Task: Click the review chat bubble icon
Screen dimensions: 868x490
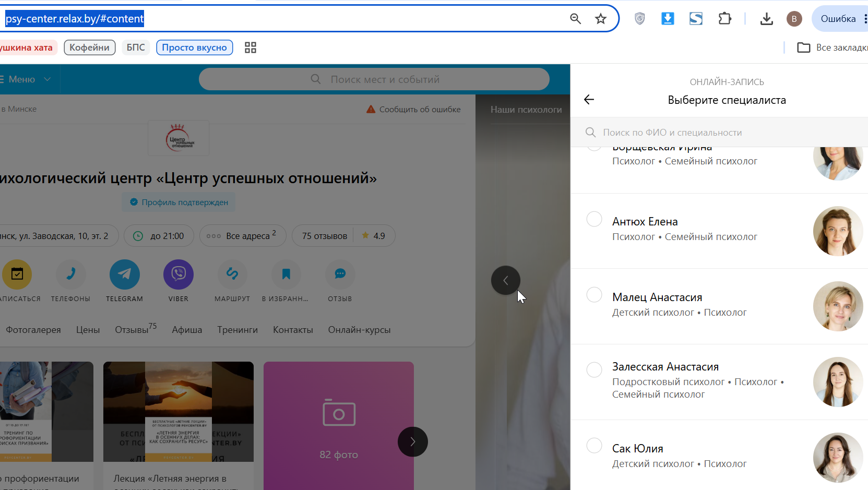Action: 340,274
